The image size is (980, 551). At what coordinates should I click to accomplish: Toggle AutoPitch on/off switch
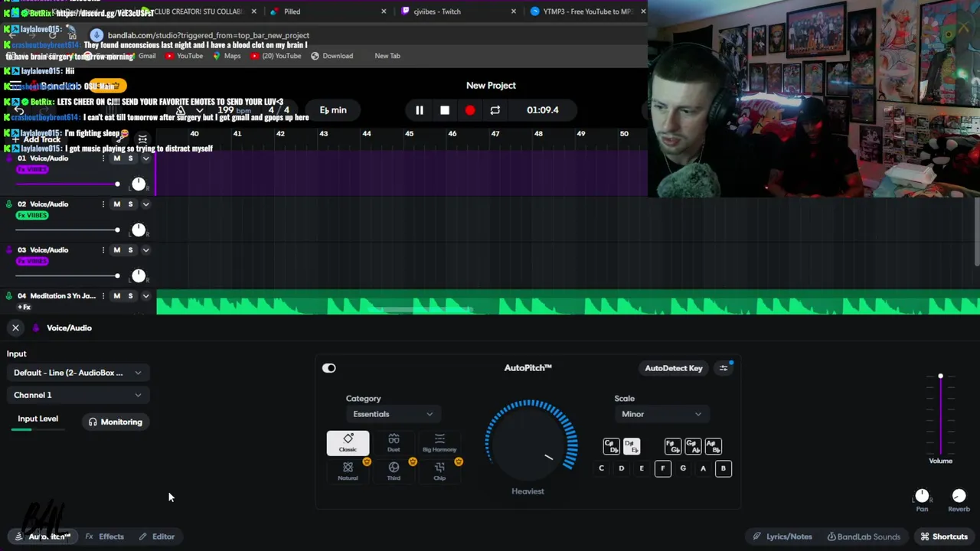tap(329, 368)
